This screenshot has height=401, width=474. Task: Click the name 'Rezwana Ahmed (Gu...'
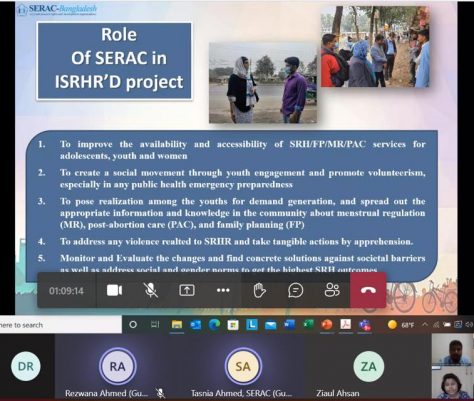[x=106, y=393]
